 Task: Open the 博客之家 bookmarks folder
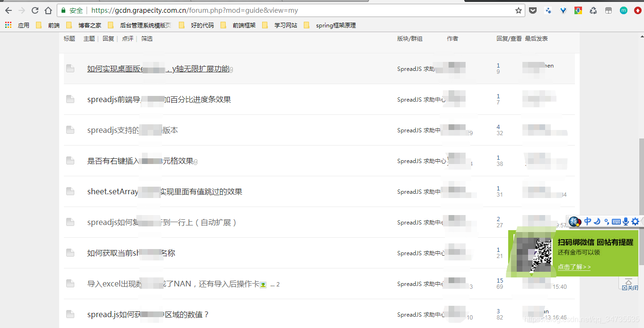(84, 26)
